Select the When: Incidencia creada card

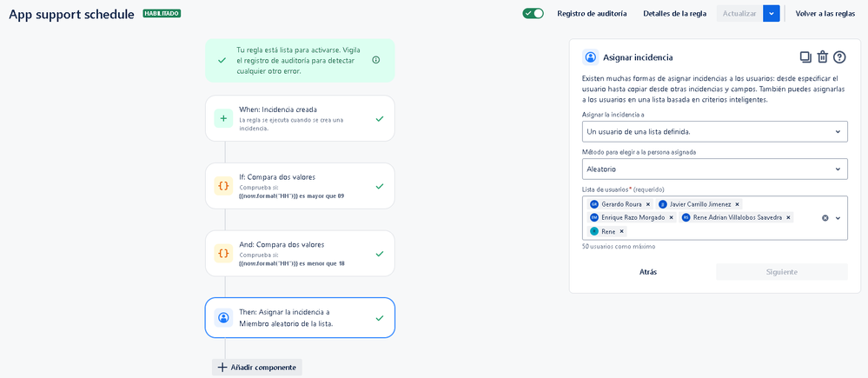click(x=300, y=118)
